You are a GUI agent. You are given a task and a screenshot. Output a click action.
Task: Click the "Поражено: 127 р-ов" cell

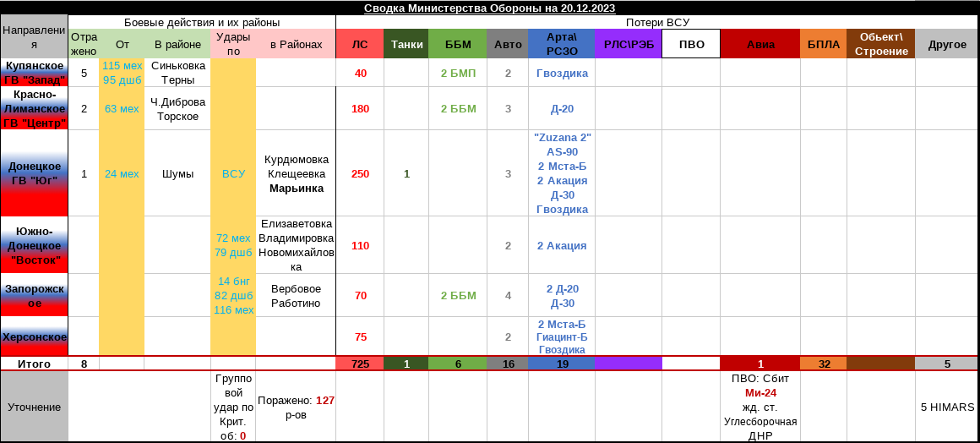(x=296, y=407)
